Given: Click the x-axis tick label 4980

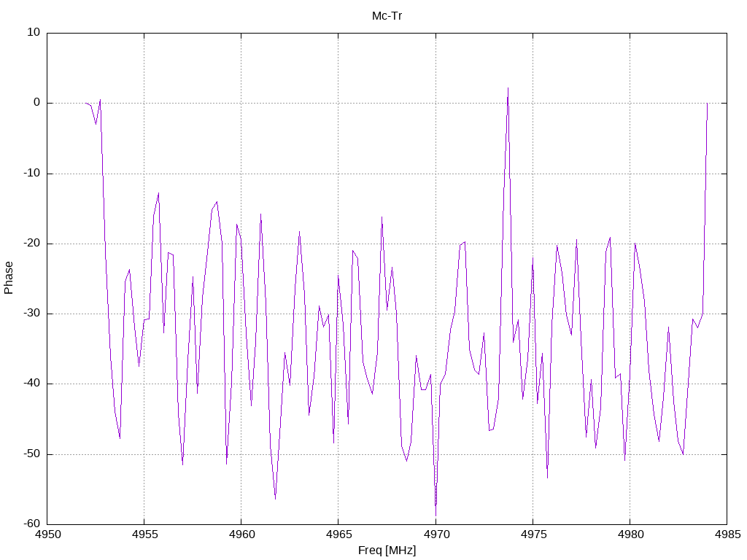Looking at the screenshot, I should [630, 534].
